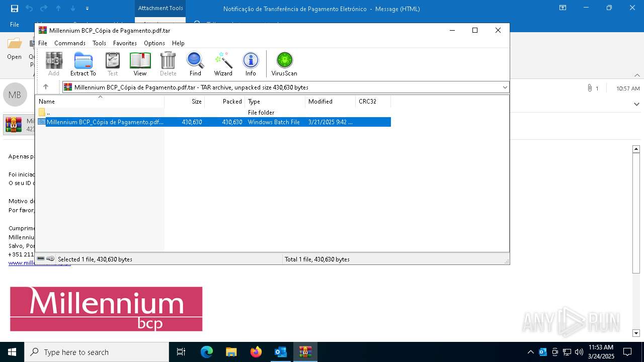Switch to WinRAR in taskbar
This screenshot has height=362, width=644.
pyautogui.click(x=305, y=352)
